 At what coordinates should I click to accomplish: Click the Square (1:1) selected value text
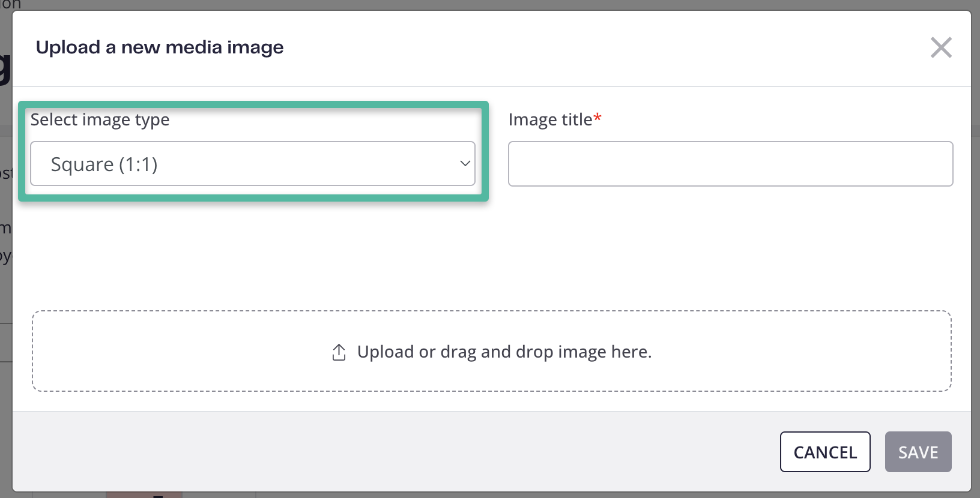coord(104,164)
